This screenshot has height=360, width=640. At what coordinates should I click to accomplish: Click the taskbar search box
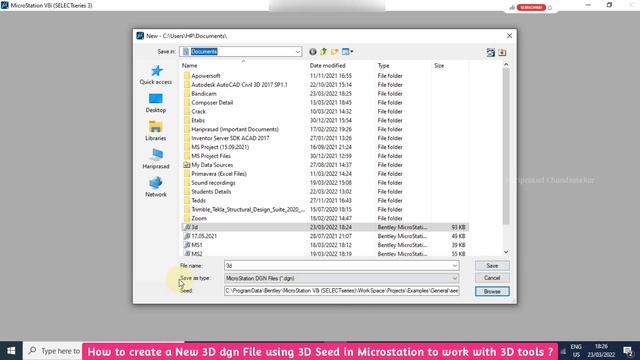pos(53,351)
